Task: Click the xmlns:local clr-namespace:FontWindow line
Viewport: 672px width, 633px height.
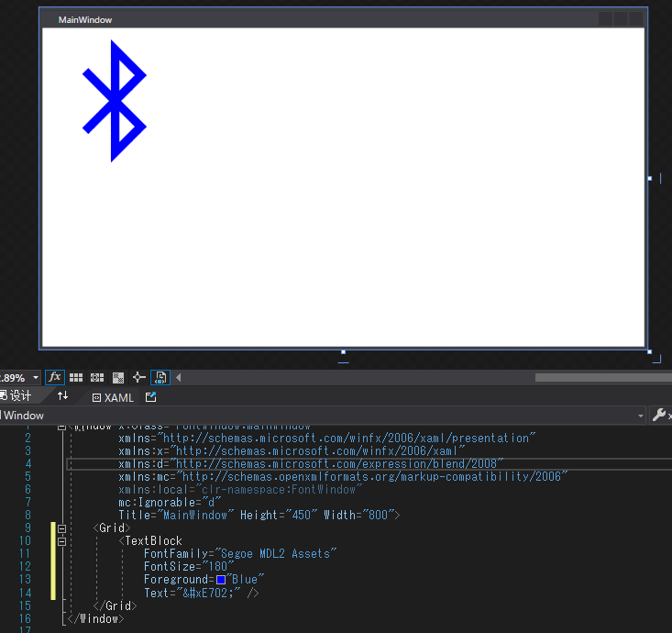Action: pos(240,489)
